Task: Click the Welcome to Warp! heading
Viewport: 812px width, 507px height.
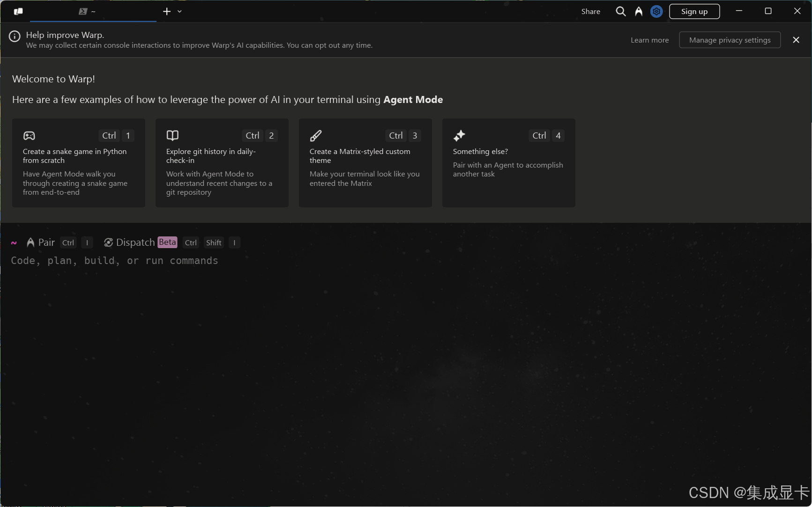Action: [x=53, y=79]
